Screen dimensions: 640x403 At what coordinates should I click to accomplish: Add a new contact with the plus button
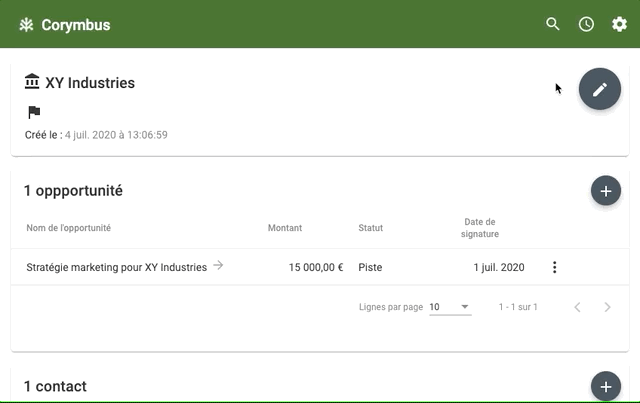[x=606, y=386]
